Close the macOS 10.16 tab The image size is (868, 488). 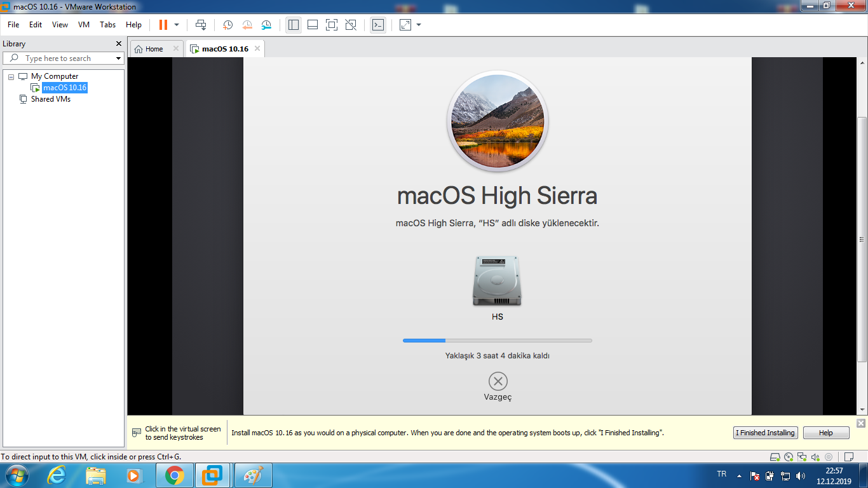257,49
